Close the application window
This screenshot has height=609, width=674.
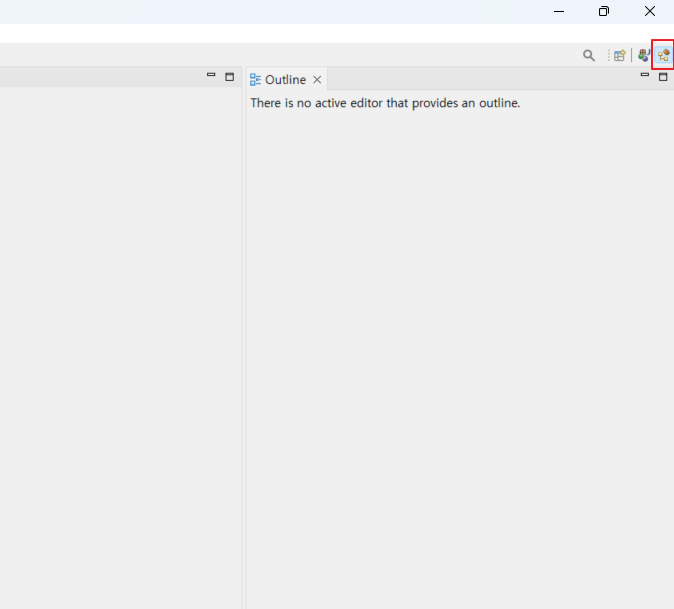pyautogui.click(x=650, y=12)
